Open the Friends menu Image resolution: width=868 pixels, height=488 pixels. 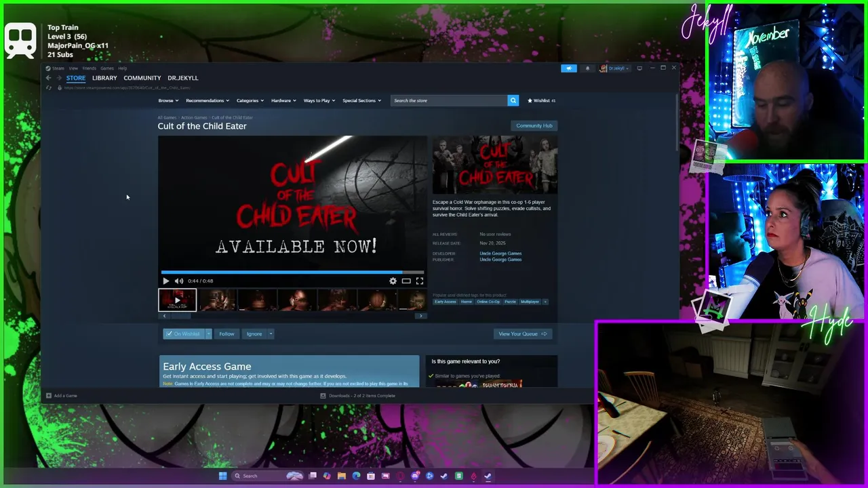click(90, 68)
